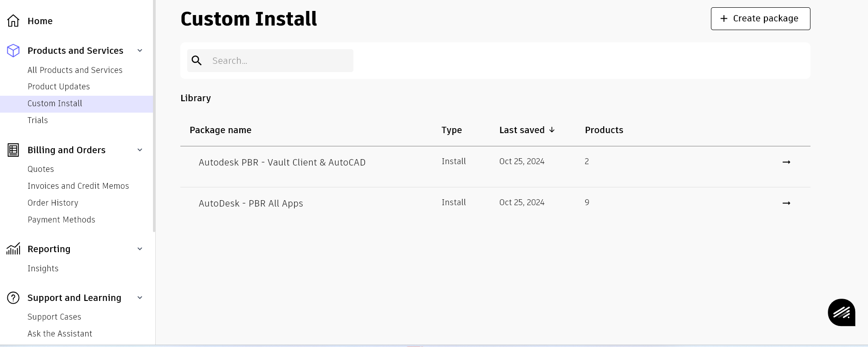The width and height of the screenshot is (868, 347).
Task: Click the Support and Learning question icon
Action: (x=13, y=298)
